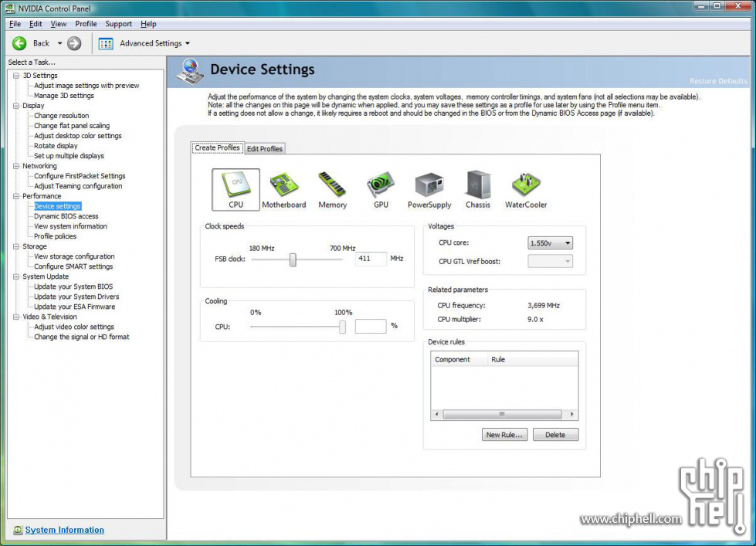Collapse the Networking tree node
This screenshot has width=756, height=546.
click(16, 166)
